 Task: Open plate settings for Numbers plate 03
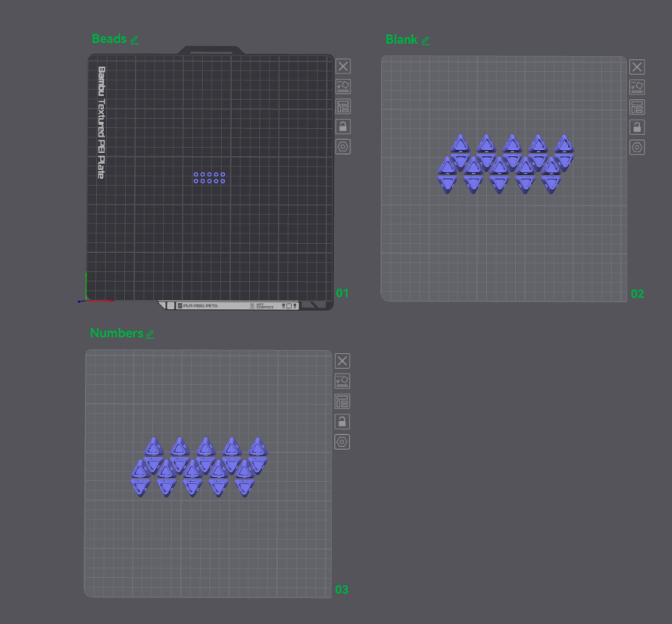coord(342,442)
